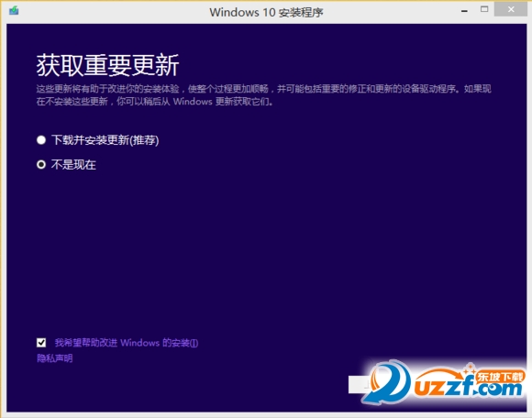
Task: Uncheck 我希望帮助改进 Windows 的安装 checkbox
Action: point(41,343)
